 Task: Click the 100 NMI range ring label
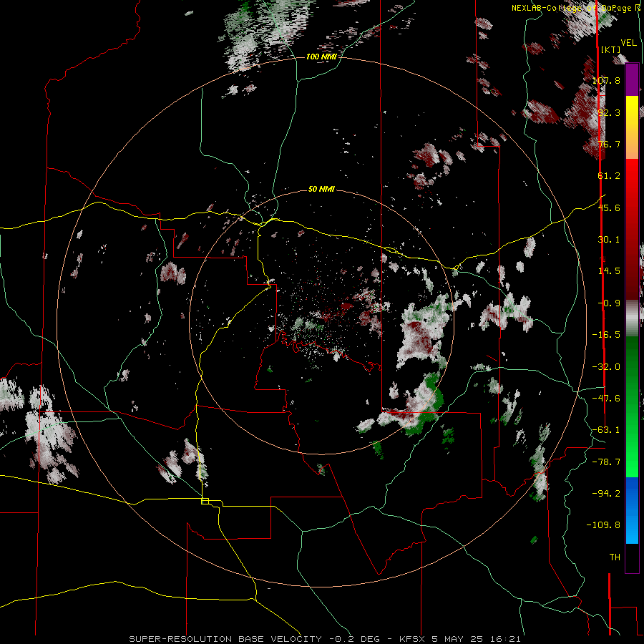(x=321, y=57)
